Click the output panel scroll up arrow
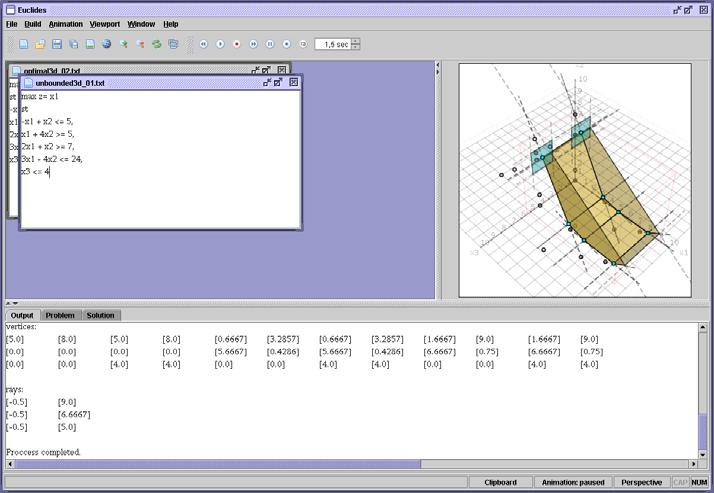Screen dimensions: 714x493 coord(703,327)
